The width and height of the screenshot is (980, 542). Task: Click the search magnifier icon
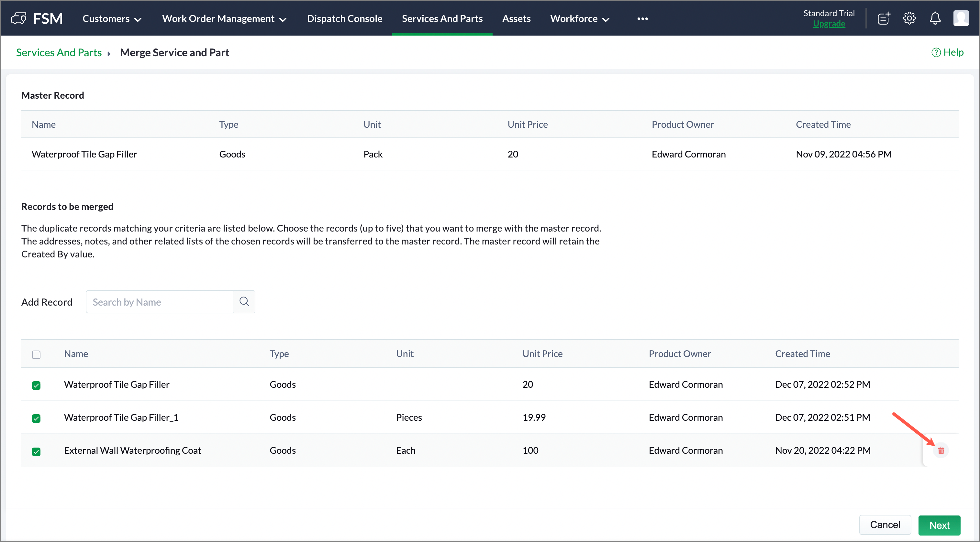[244, 302]
